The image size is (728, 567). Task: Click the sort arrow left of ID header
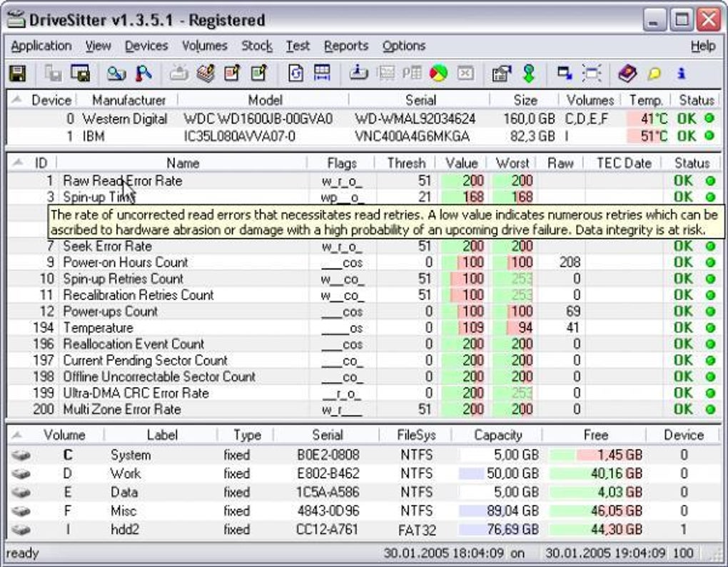point(18,163)
